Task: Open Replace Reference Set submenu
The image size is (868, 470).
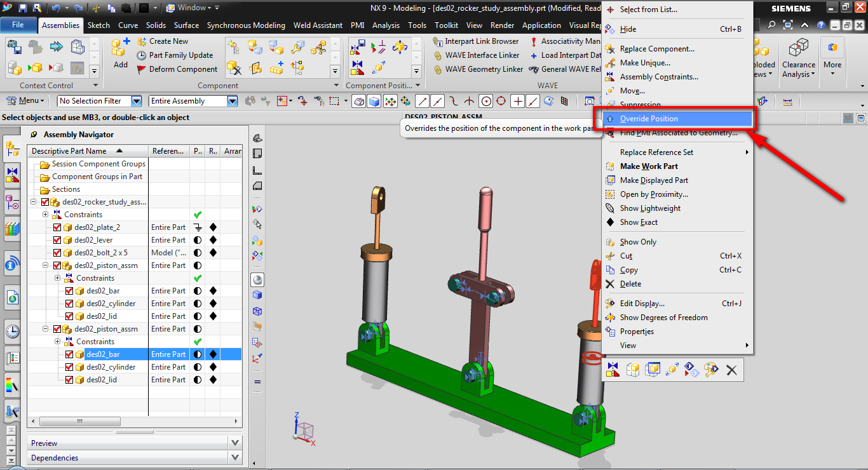Action: (x=677, y=152)
